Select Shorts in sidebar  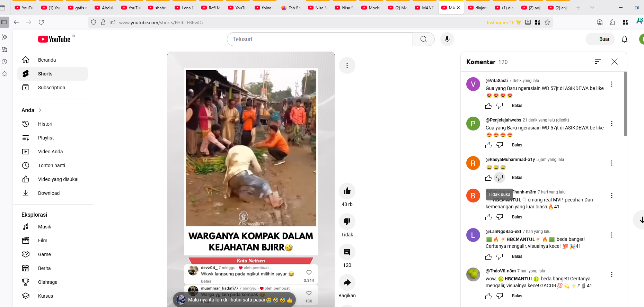point(53,74)
